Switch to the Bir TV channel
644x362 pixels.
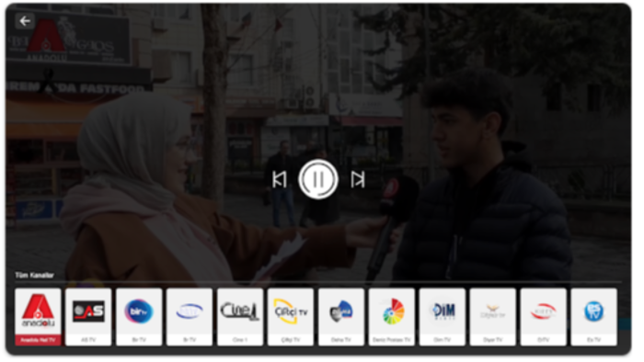[x=139, y=317]
